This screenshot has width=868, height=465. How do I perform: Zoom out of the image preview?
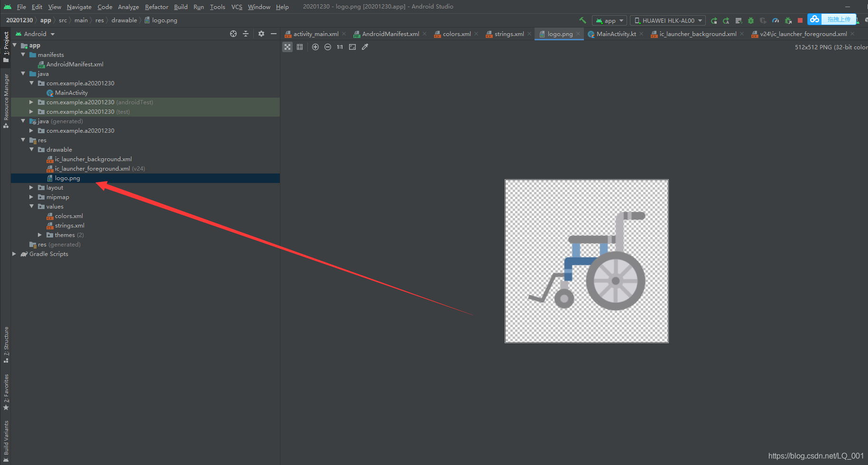point(328,47)
